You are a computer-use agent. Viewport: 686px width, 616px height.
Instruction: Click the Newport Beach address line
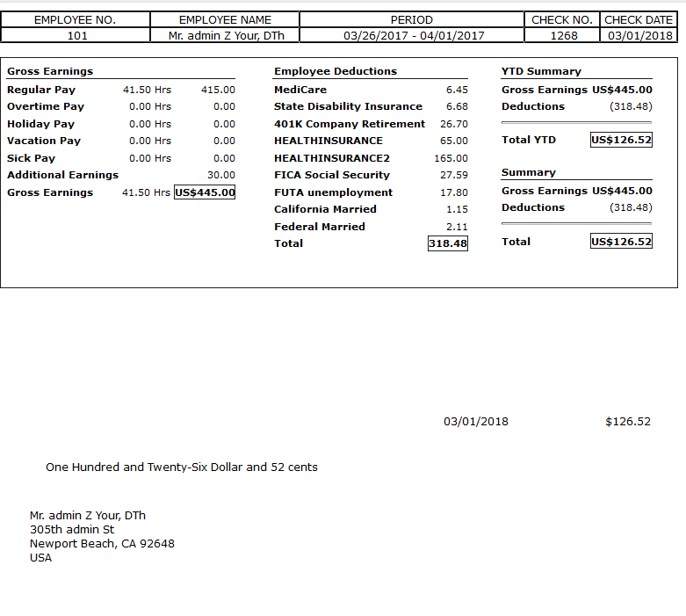pos(102,543)
